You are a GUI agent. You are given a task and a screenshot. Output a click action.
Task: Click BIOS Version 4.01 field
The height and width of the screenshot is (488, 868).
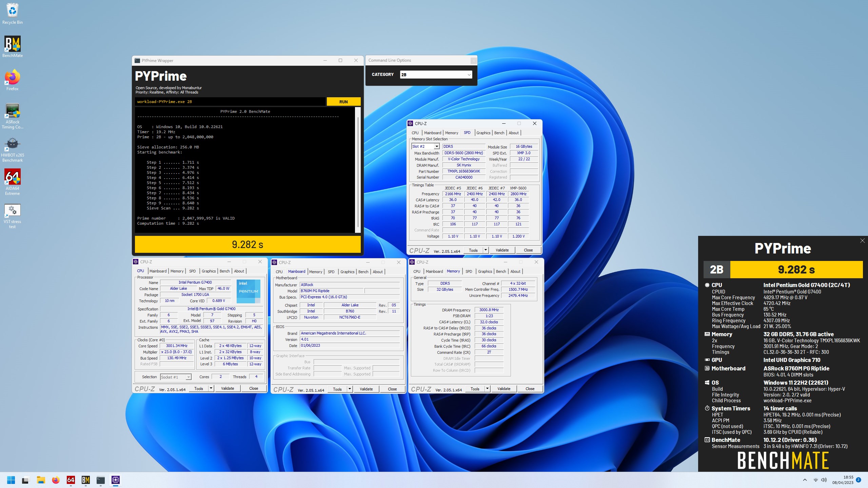click(350, 339)
